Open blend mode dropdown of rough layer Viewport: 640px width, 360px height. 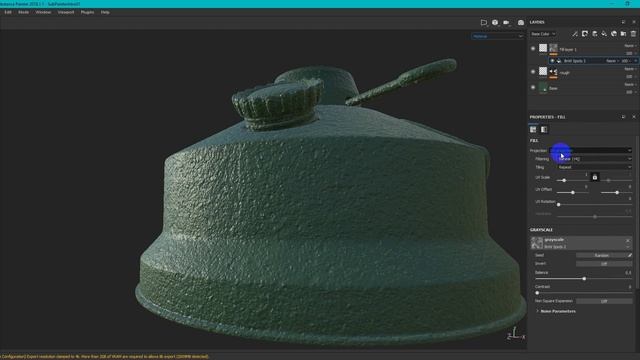(x=630, y=69)
